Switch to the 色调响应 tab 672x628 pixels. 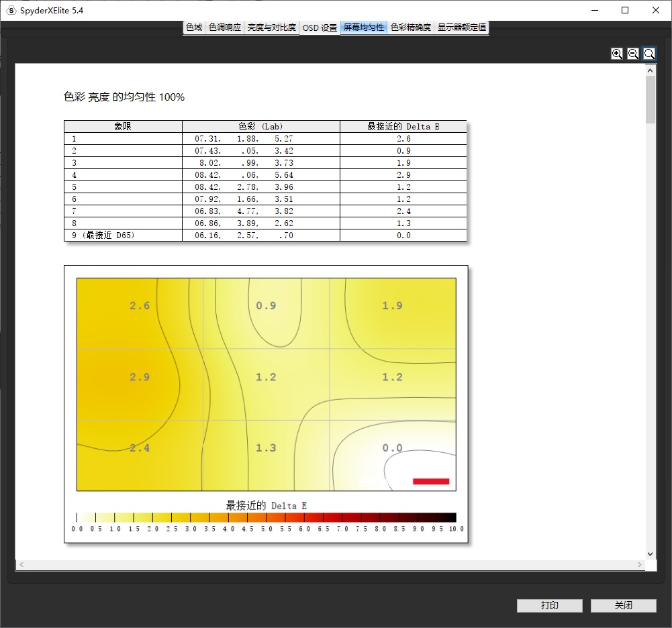click(x=225, y=28)
